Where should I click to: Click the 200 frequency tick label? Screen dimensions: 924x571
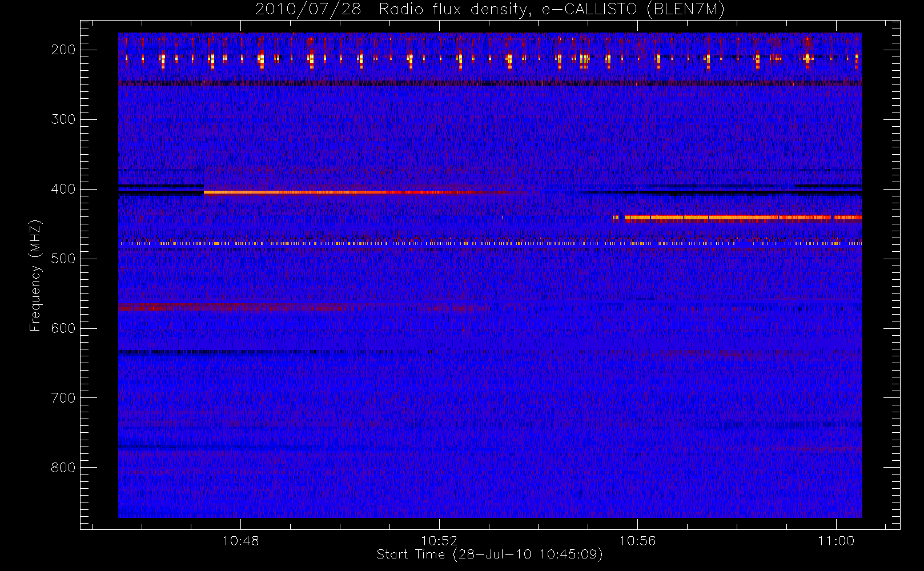coord(63,50)
